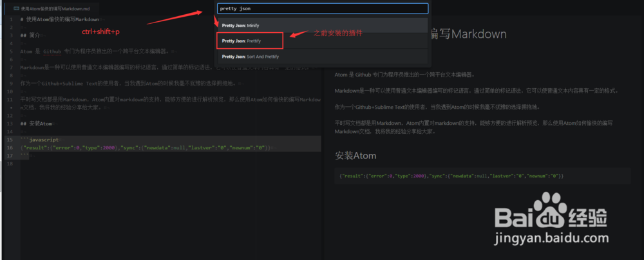Click line number 15 in the gutter
Image resolution: width=644 pixels, height=260 pixels.
pos(10,140)
